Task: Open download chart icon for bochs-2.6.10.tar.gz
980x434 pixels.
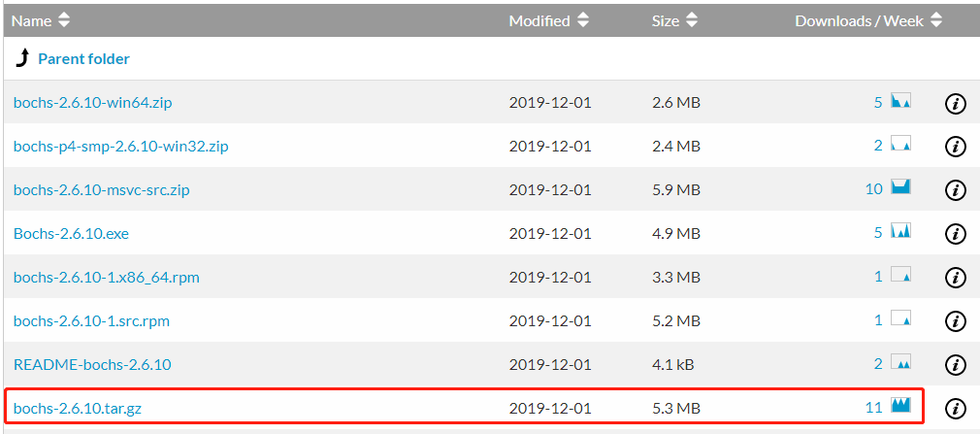Action: [x=901, y=407]
